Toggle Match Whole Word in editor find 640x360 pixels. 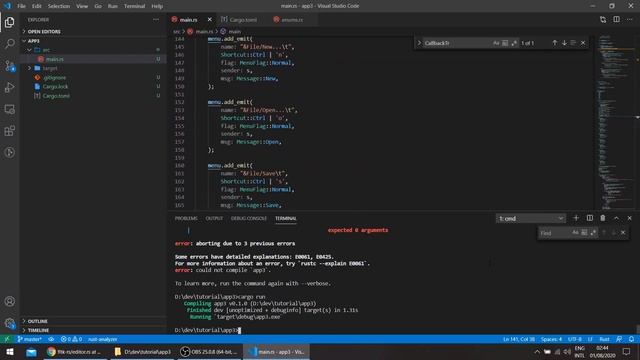tap(505, 43)
